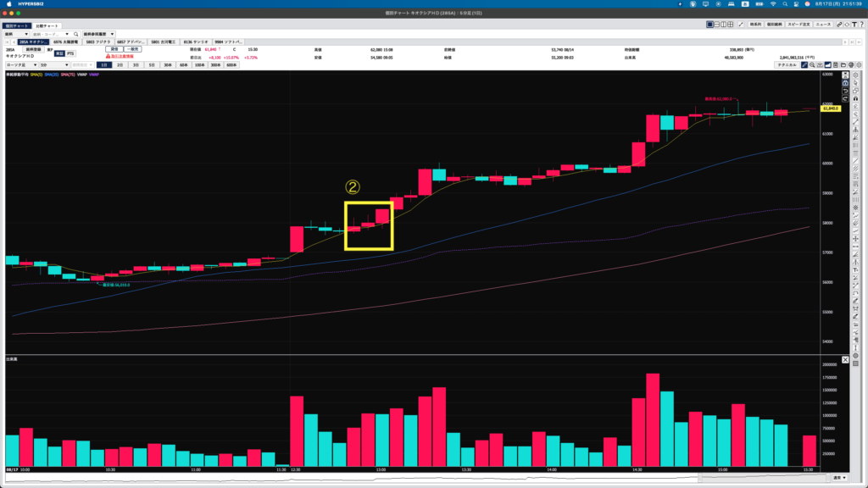Open the chart settings gear icon

tap(860, 64)
